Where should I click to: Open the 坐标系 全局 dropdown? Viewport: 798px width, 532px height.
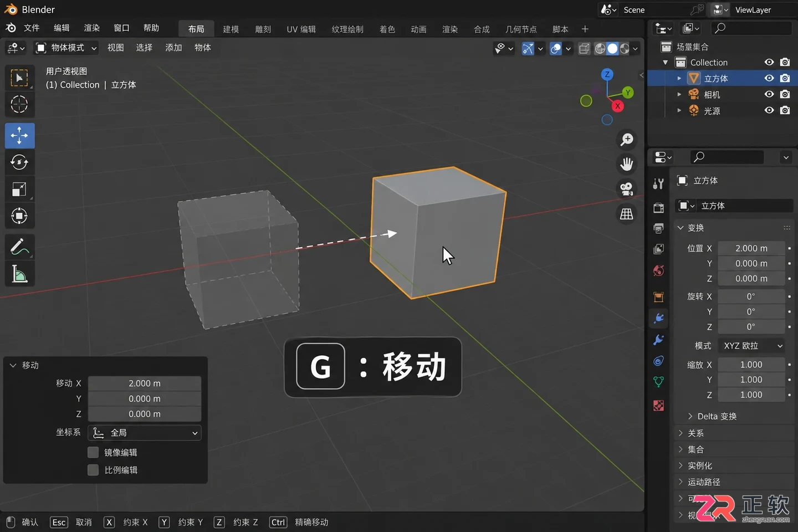[145, 433]
